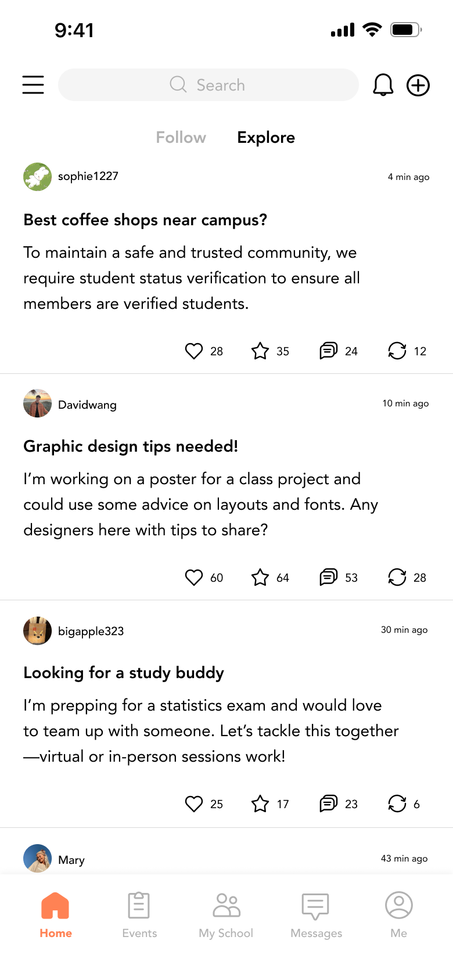Select the Explore tab
The width and height of the screenshot is (453, 980).
click(x=266, y=138)
